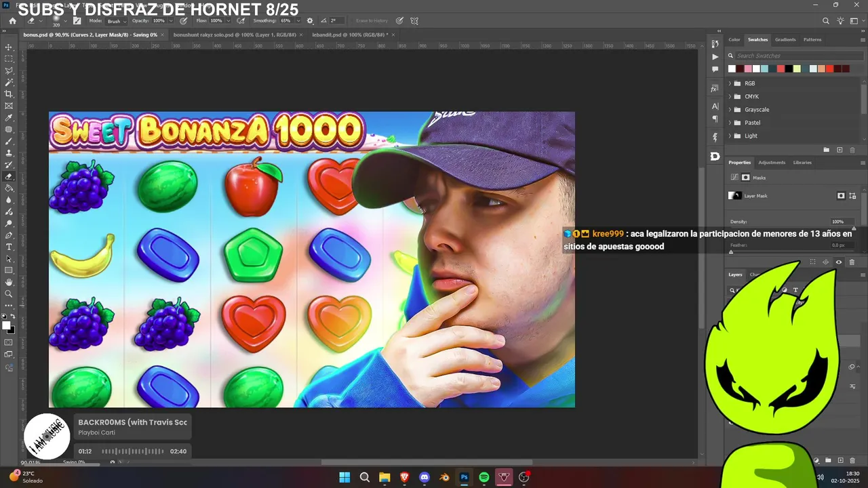Toggle the brush settings panel icon
Image resolution: width=868 pixels, height=488 pixels.
[x=77, y=21]
